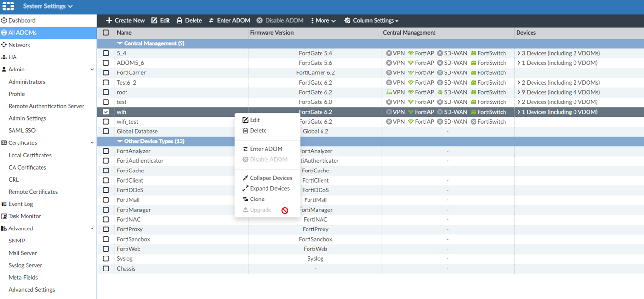
Task: Check the box for the root ADOM
Action: pyautogui.click(x=106, y=92)
